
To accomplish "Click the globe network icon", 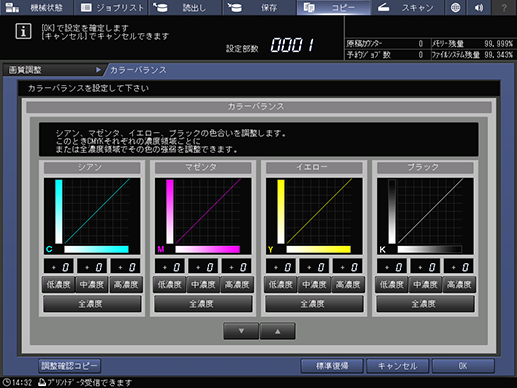I will pos(455,7).
